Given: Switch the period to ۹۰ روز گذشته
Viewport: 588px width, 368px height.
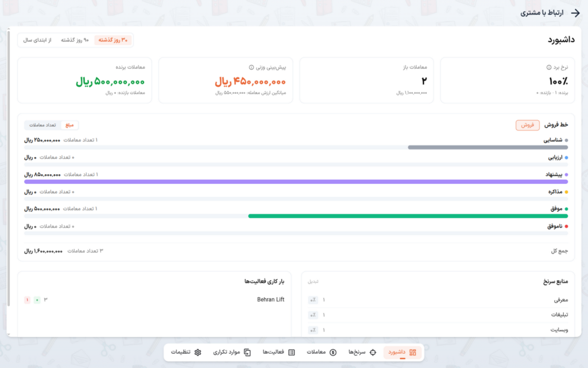Looking at the screenshot, I should (x=75, y=40).
